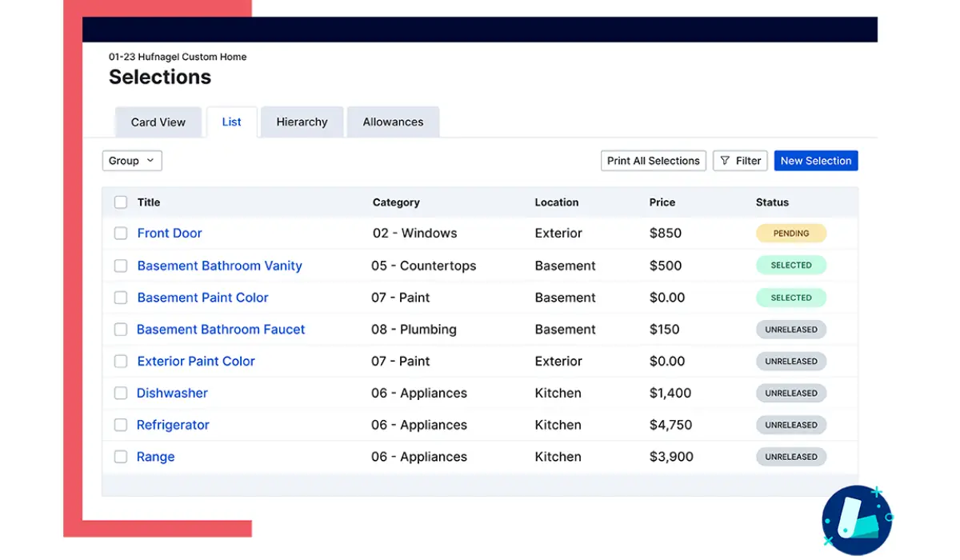Viewport: 960px width, 560px height.
Task: Click the Price column header
Action: coord(662,202)
